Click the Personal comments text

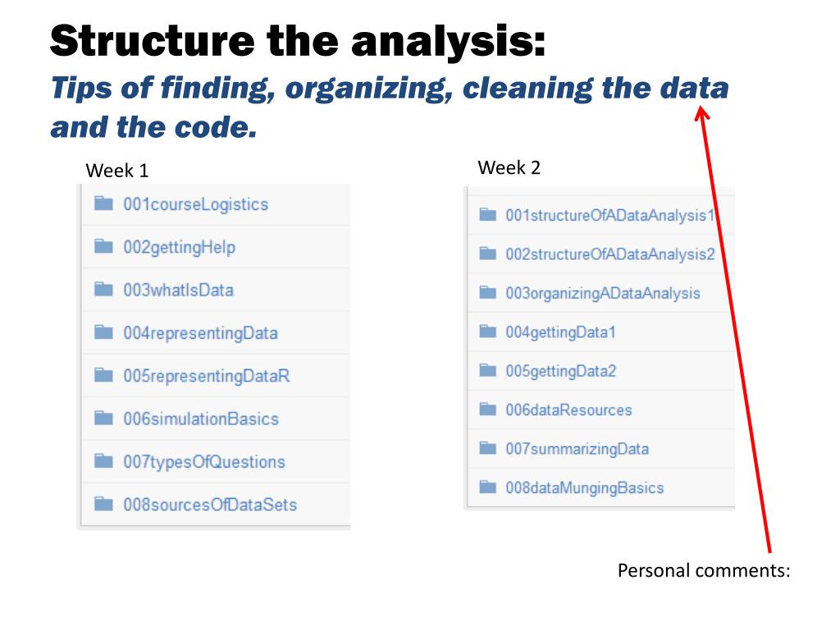(x=703, y=571)
